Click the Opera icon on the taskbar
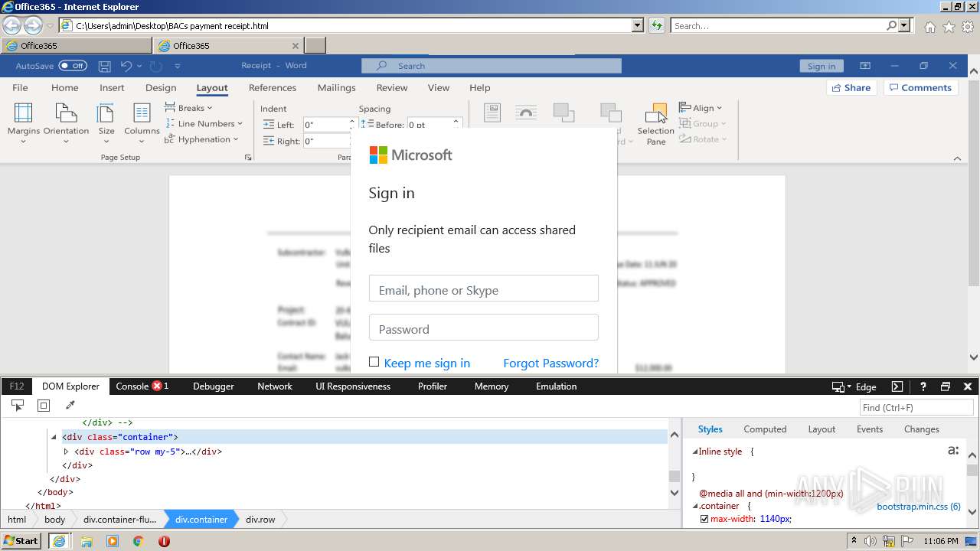Viewport: 980px width, 551px height. pos(164,541)
